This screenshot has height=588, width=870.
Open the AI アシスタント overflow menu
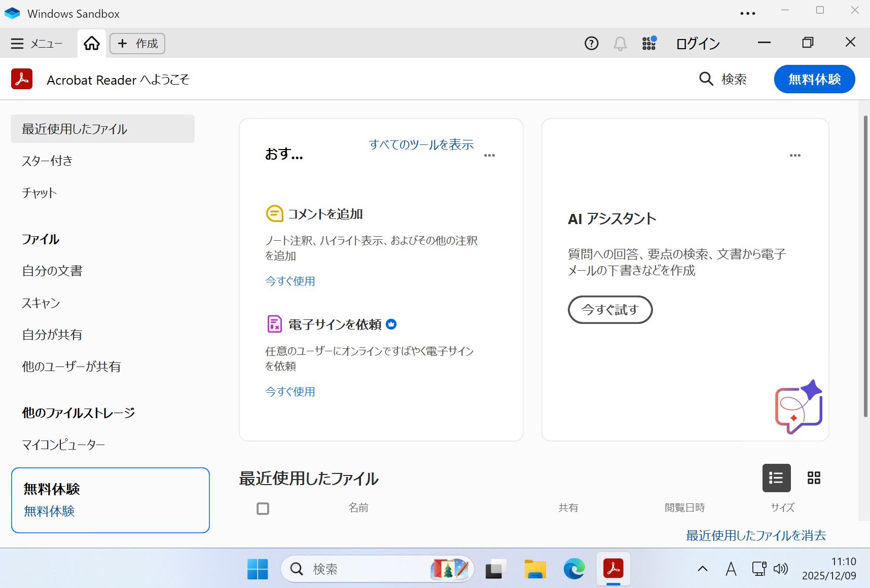795,155
